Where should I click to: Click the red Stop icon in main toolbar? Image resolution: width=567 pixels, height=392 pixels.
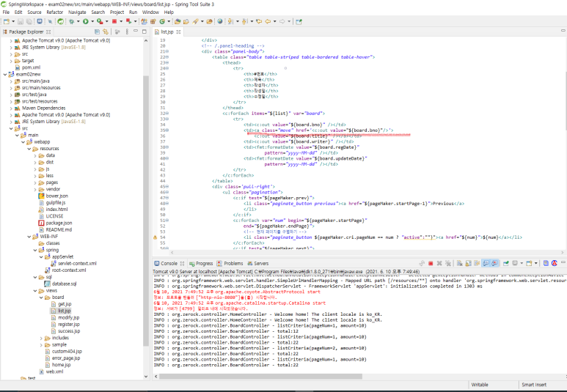tap(114, 21)
